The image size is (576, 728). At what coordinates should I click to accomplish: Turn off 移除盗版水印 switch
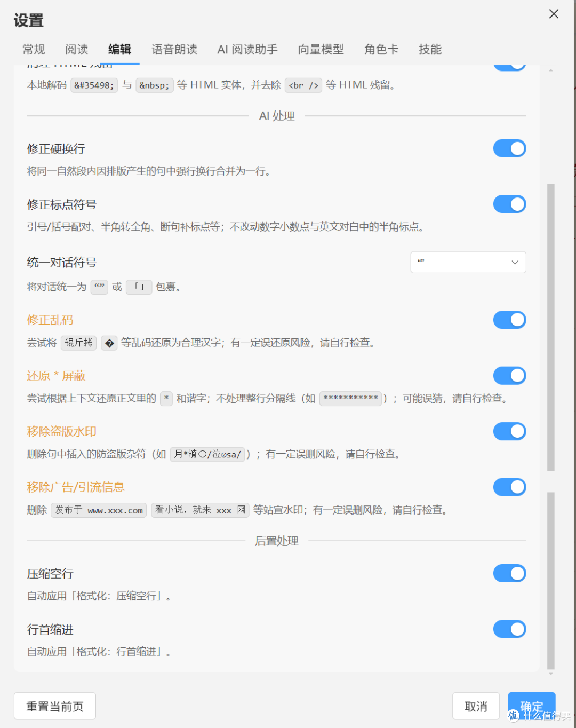(x=509, y=431)
